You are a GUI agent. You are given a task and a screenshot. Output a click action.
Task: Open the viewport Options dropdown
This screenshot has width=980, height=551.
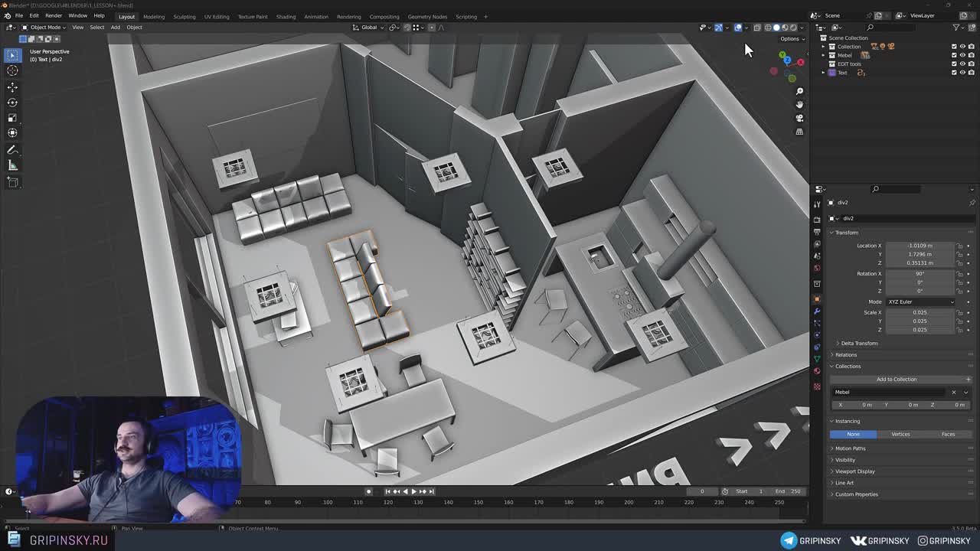[792, 38]
